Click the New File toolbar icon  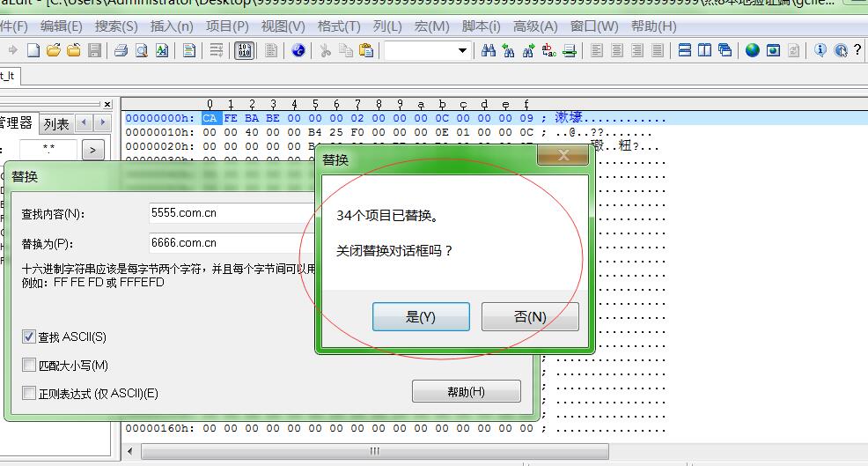[x=33, y=51]
